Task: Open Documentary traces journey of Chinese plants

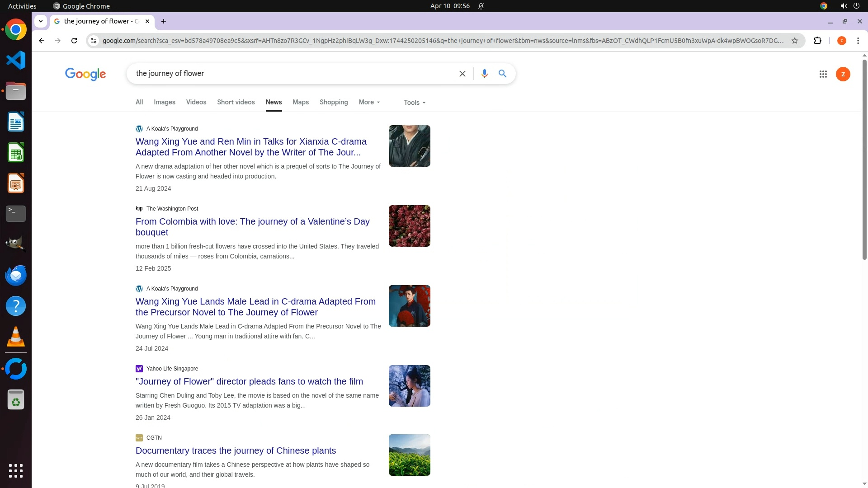Action: [x=236, y=450]
